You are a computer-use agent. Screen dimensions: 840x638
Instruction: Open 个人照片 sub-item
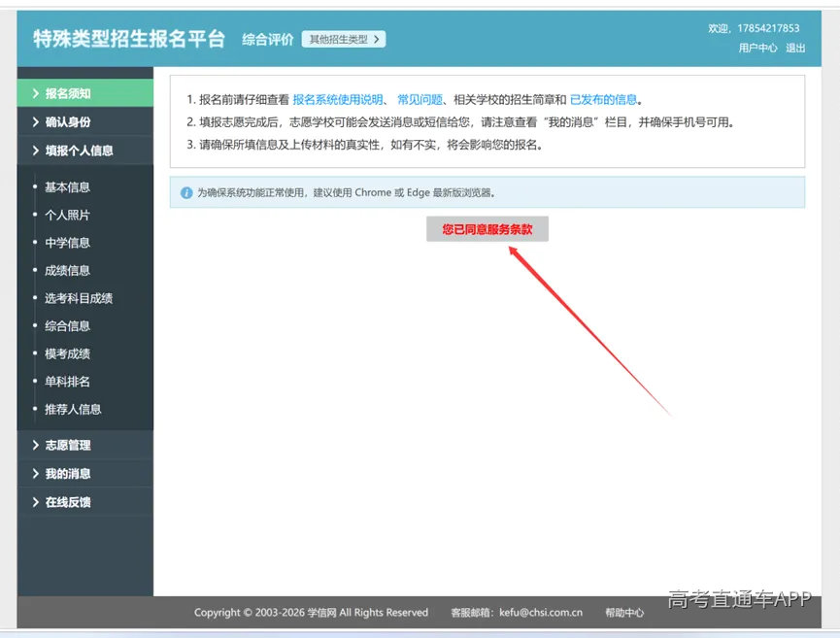pyautogui.click(x=67, y=215)
